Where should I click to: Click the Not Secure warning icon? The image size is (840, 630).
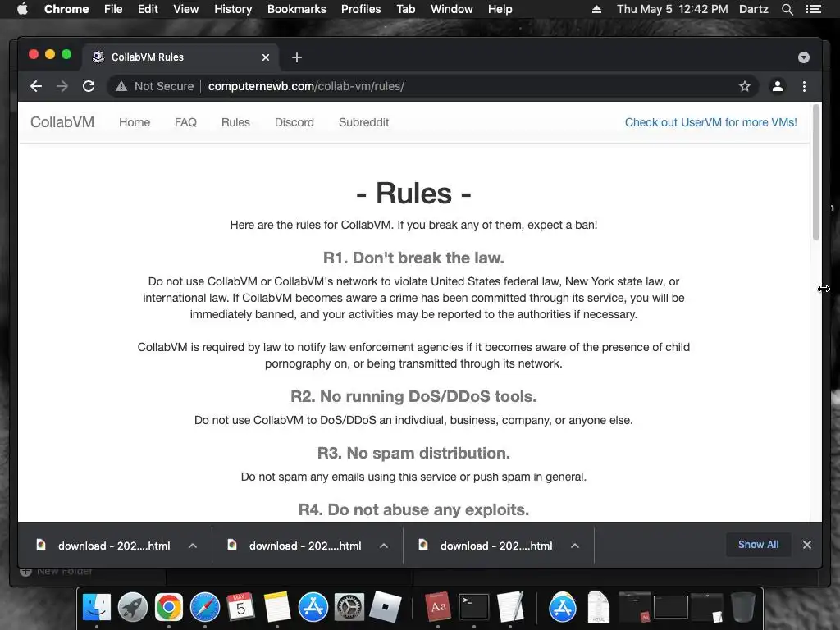tap(121, 86)
